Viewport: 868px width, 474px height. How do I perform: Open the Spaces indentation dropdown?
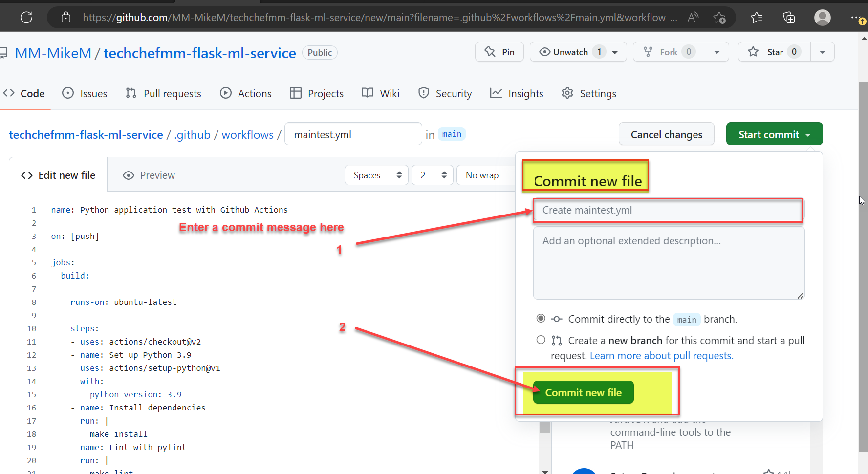376,174
